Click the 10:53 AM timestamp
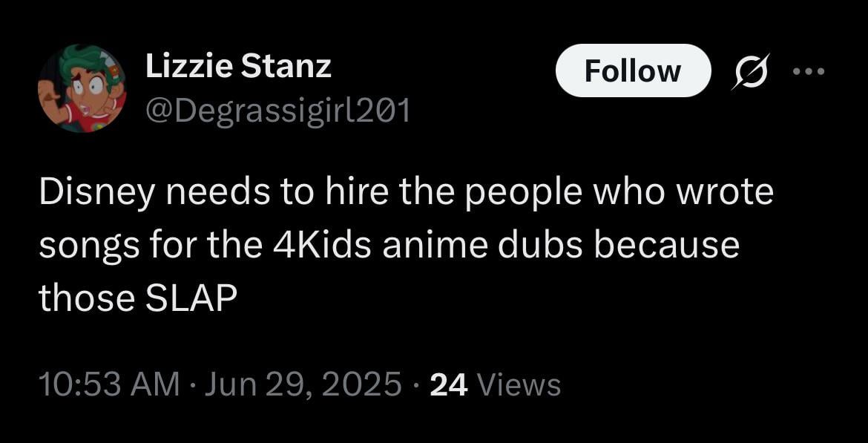This screenshot has width=868, height=443. [x=110, y=384]
